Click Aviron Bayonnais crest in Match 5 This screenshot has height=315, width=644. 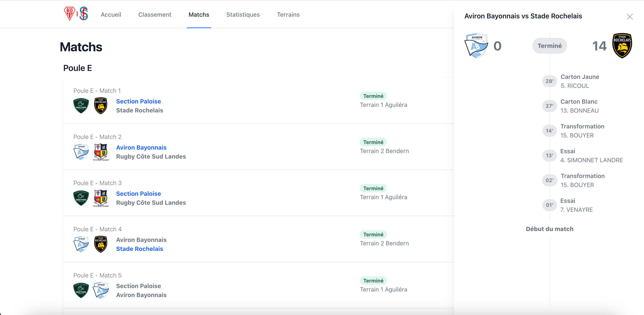(x=101, y=290)
